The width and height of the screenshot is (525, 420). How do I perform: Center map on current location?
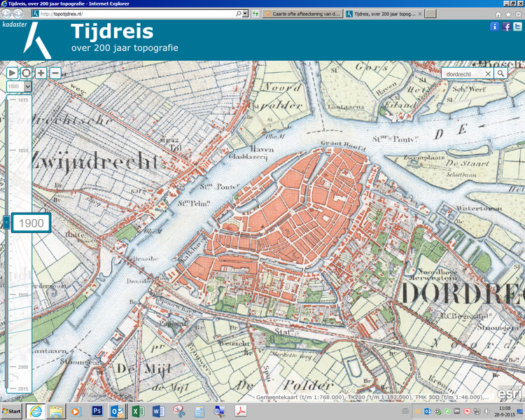pyautogui.click(x=26, y=73)
